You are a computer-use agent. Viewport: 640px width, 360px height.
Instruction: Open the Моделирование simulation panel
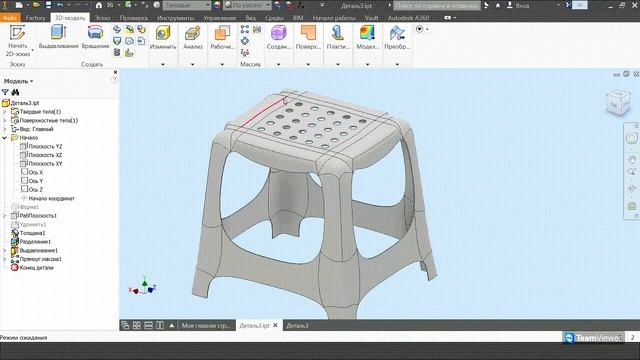point(367,38)
